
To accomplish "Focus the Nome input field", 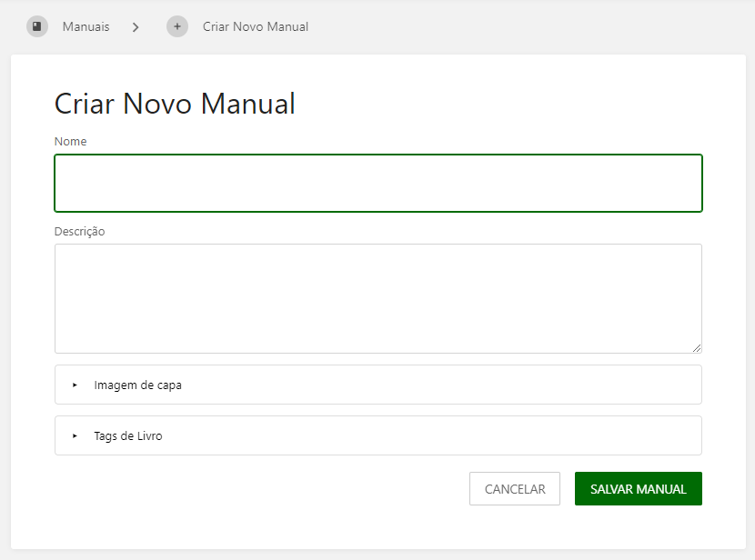I will [378, 183].
